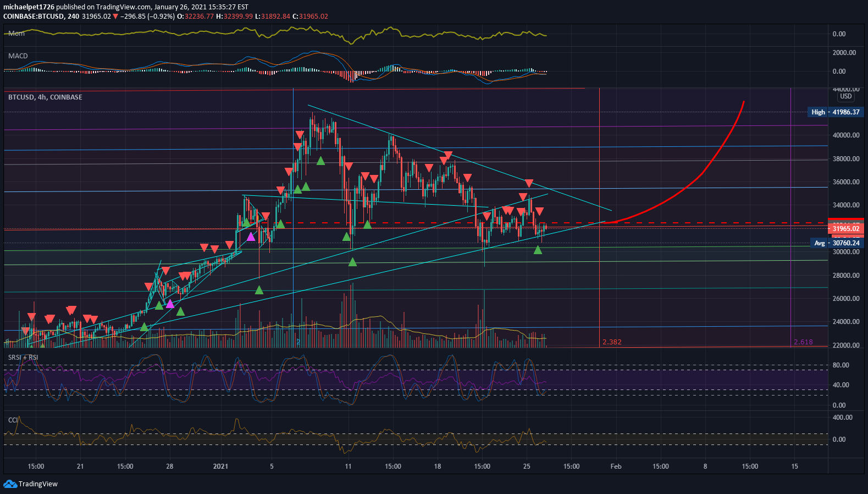This screenshot has width=868, height=494.
Task: Click the Mom indicator label
Action: coord(16,34)
